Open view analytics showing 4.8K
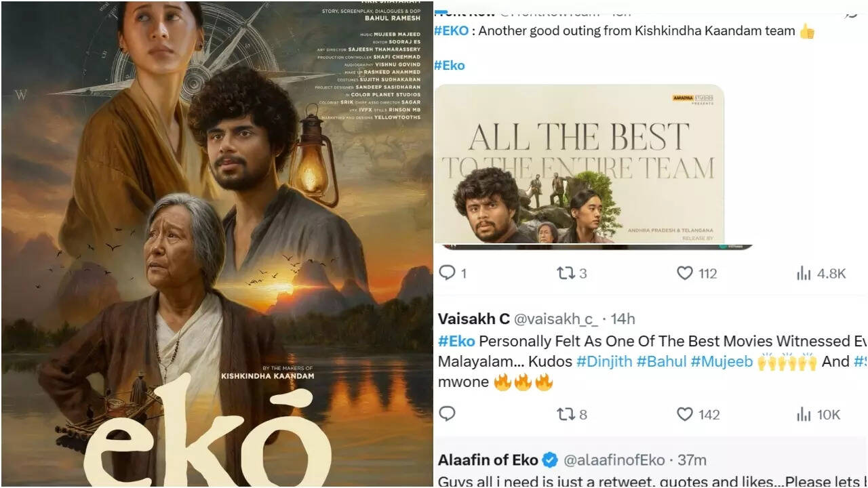This screenshot has height=488, width=868. [x=804, y=273]
